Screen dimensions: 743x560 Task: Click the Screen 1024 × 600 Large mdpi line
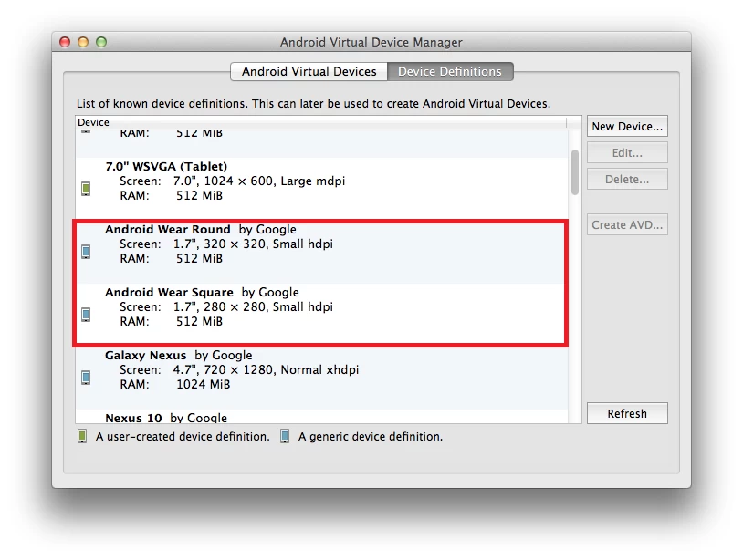tap(232, 181)
